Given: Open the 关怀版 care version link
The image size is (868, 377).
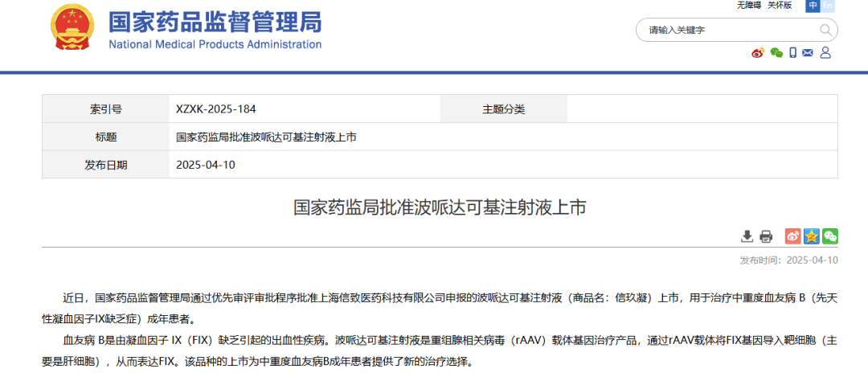Looking at the screenshot, I should click(x=779, y=6).
